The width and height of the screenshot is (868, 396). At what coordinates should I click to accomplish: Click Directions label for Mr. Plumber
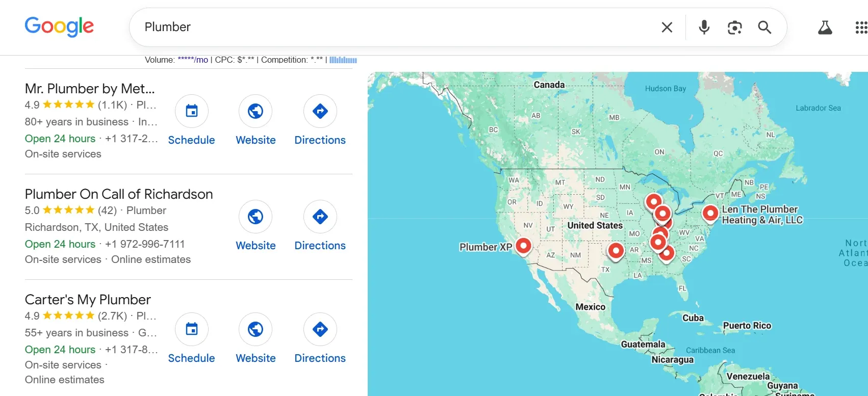320,140
